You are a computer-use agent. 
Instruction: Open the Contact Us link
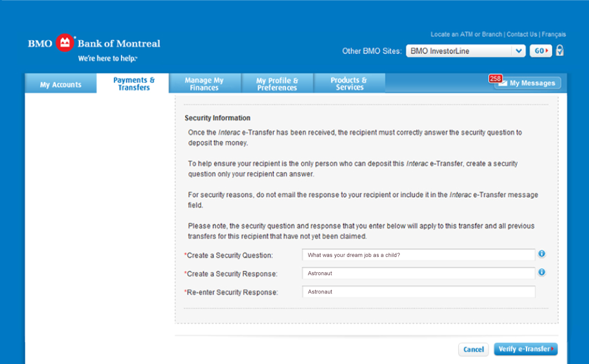point(522,34)
